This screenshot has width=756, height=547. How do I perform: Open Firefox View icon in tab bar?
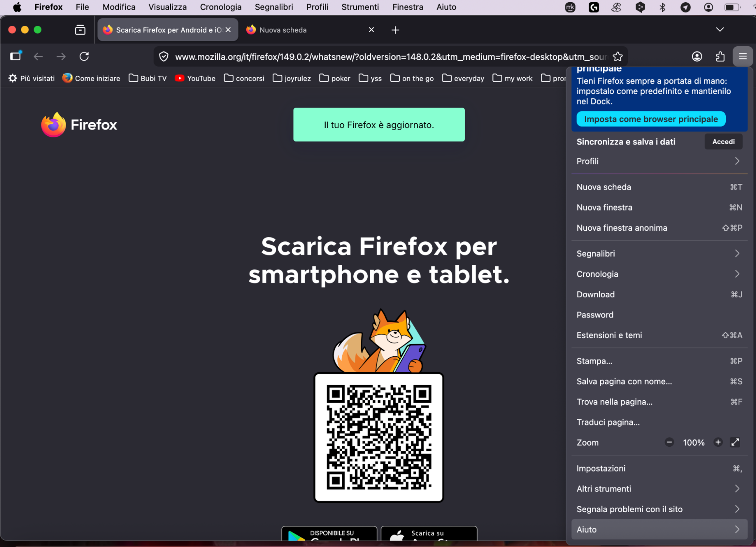[x=80, y=30]
